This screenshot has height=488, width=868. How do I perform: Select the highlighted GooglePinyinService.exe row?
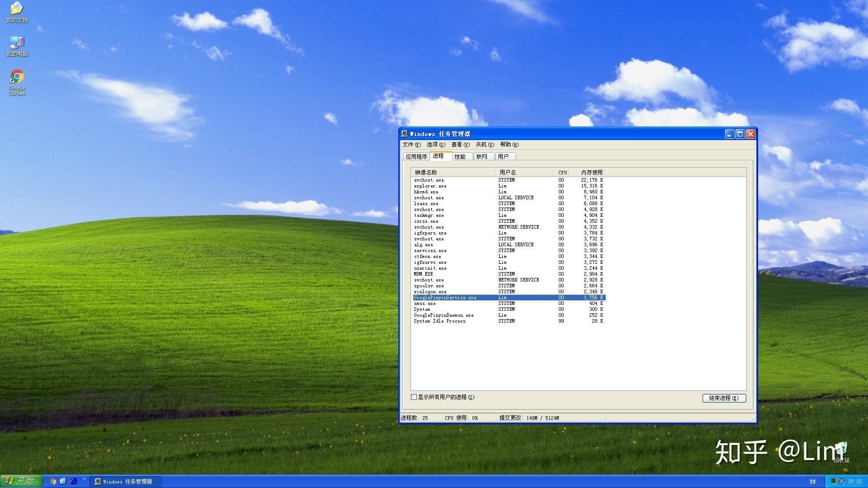(x=509, y=298)
